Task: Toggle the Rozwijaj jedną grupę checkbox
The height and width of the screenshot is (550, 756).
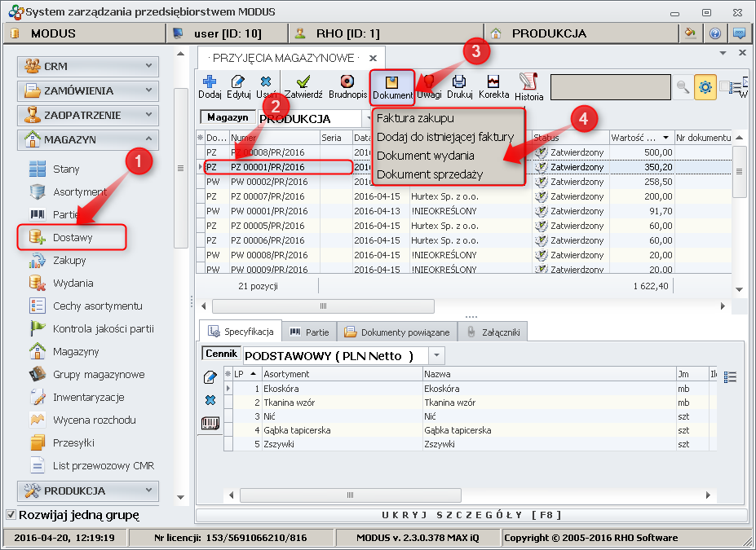Action: point(11,515)
